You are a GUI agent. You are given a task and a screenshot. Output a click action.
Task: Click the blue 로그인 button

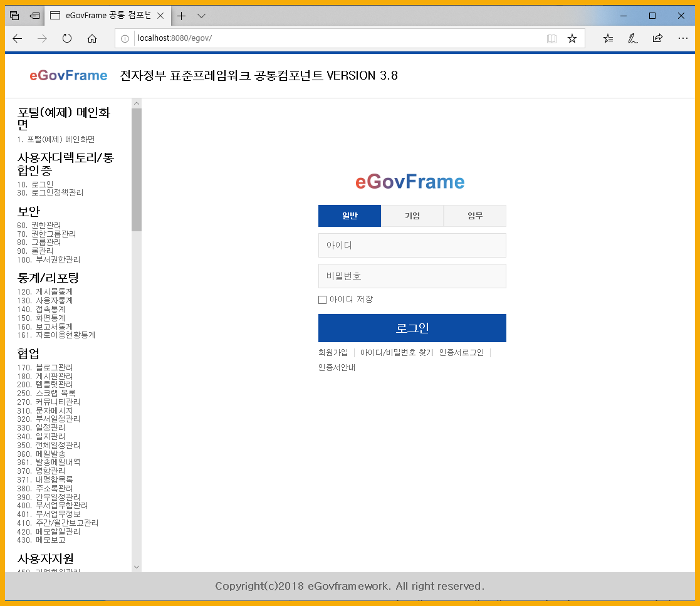[x=412, y=328]
